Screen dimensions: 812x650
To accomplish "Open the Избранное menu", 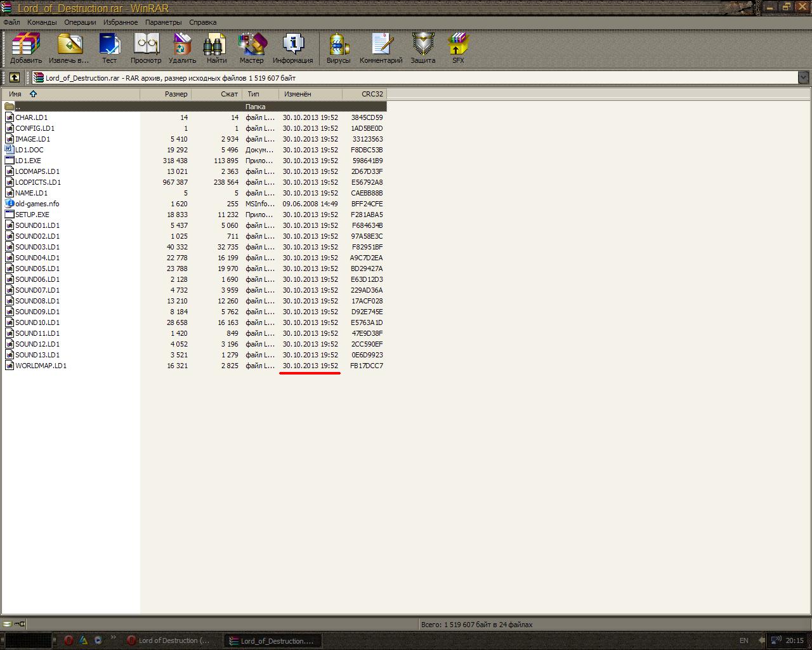I will tap(121, 22).
